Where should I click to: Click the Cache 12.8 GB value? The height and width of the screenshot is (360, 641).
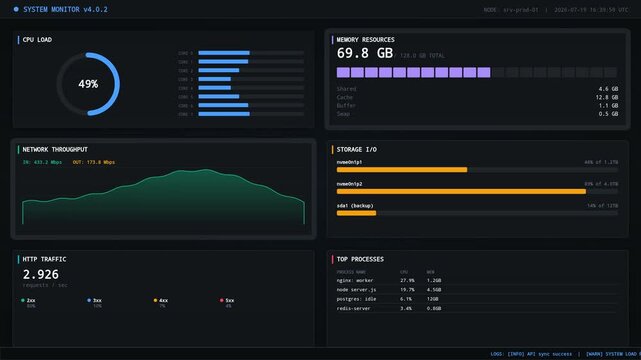click(607, 97)
